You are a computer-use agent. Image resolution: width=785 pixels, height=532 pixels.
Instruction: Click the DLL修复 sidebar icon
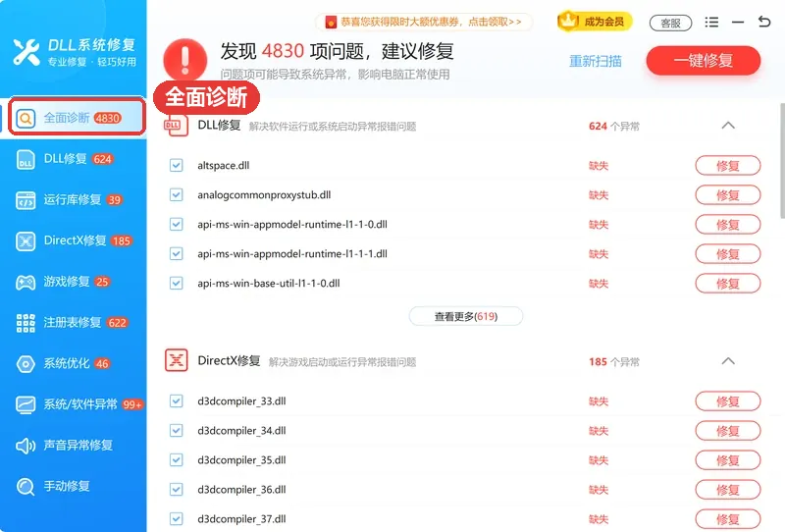point(26,159)
